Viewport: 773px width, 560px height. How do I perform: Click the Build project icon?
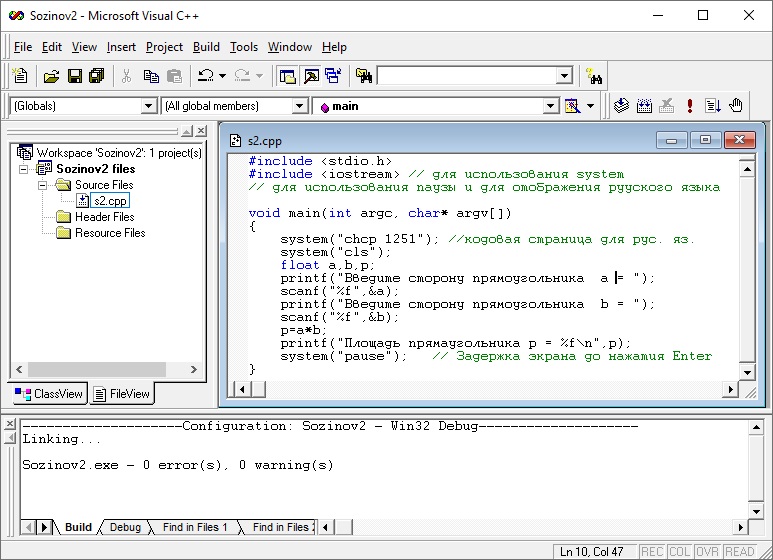[644, 105]
